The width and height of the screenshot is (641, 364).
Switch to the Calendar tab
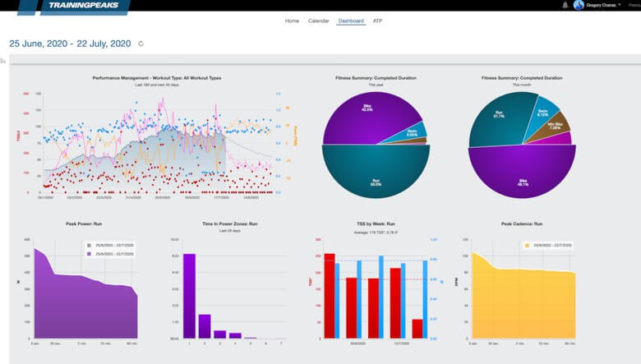(319, 21)
